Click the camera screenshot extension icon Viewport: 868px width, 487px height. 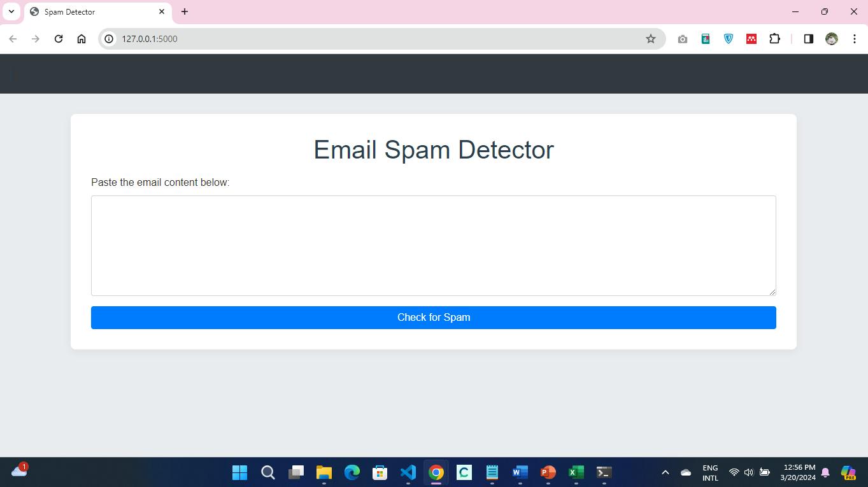tap(683, 39)
